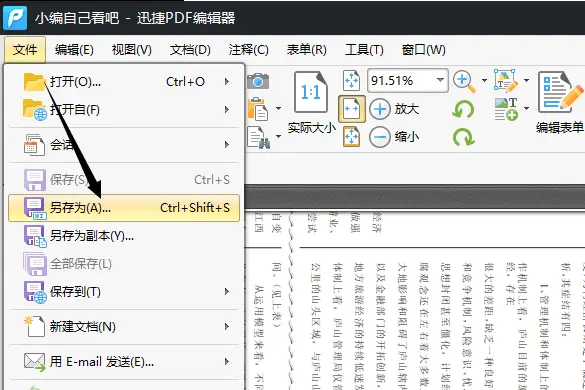Open the 窗口(W) menu
585x390 pixels.
pyautogui.click(x=423, y=50)
